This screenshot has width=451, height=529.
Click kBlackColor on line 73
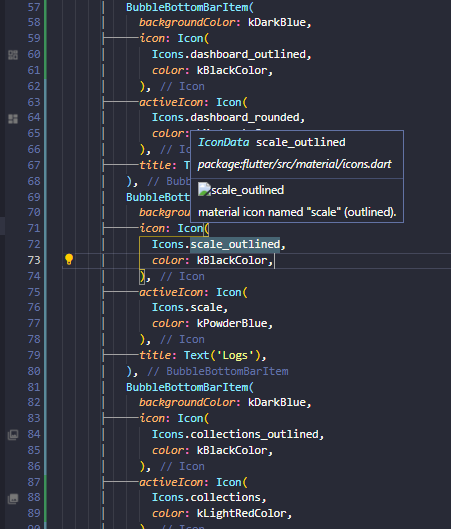(232, 260)
